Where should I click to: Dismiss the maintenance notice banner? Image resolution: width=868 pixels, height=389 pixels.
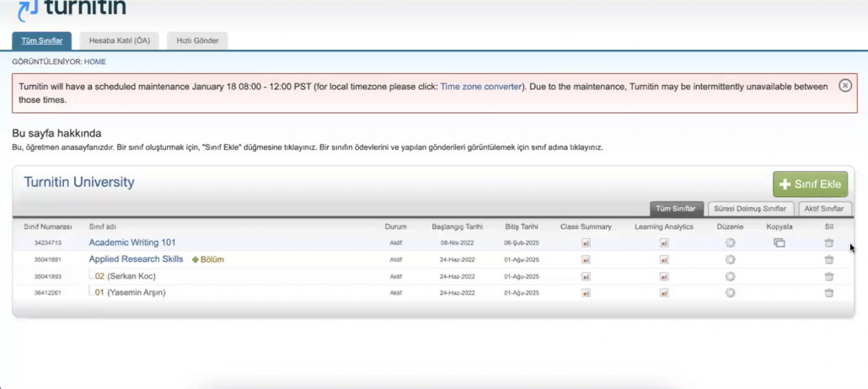pos(845,86)
